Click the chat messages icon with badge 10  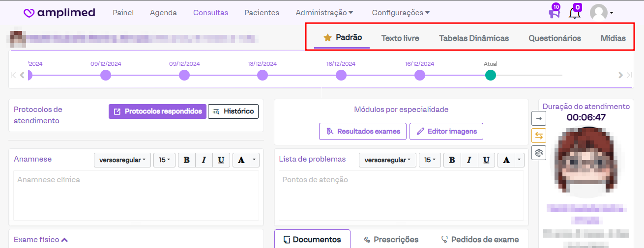[554, 13]
